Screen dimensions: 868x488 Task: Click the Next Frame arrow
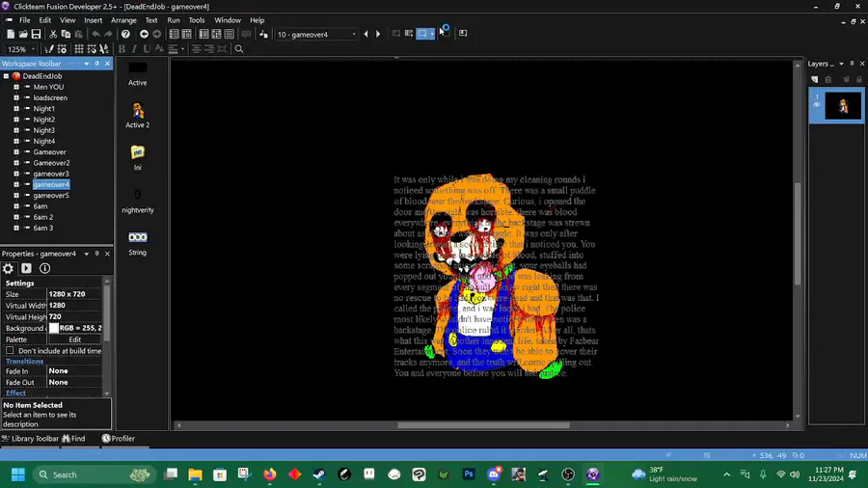(378, 35)
